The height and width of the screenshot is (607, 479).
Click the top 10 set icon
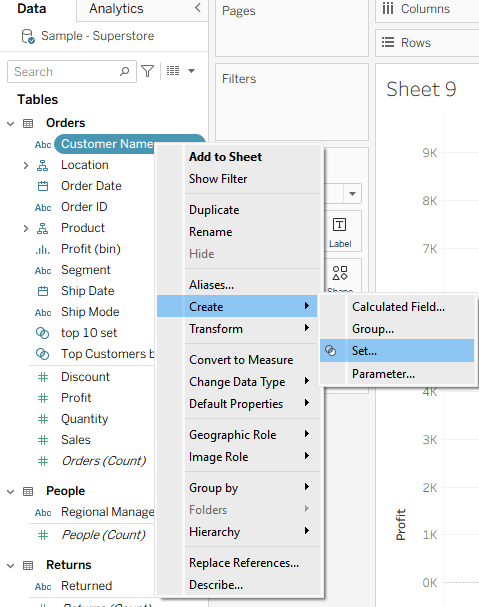(42, 333)
